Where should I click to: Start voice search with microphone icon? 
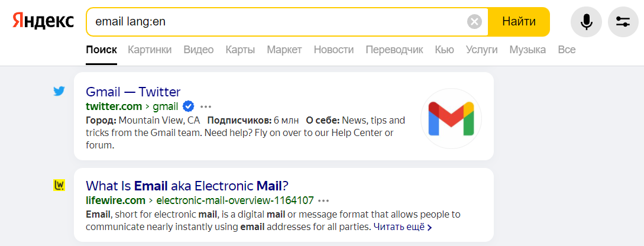pos(586,22)
